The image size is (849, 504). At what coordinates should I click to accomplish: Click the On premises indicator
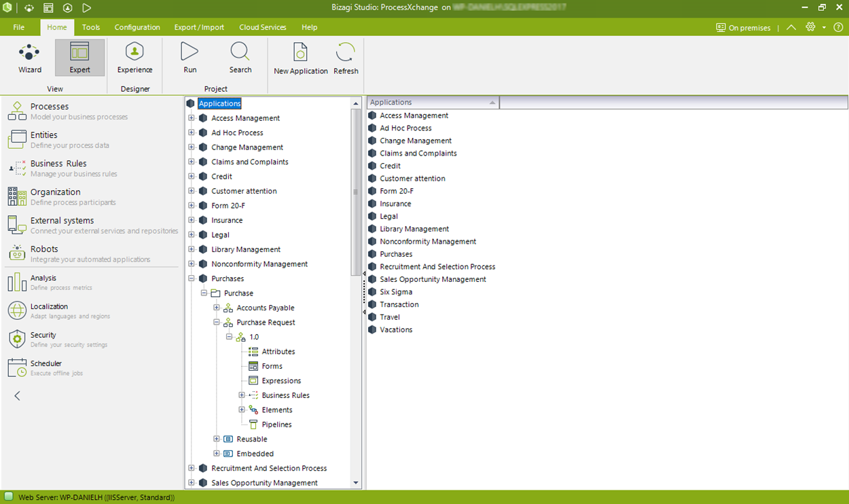pos(744,28)
